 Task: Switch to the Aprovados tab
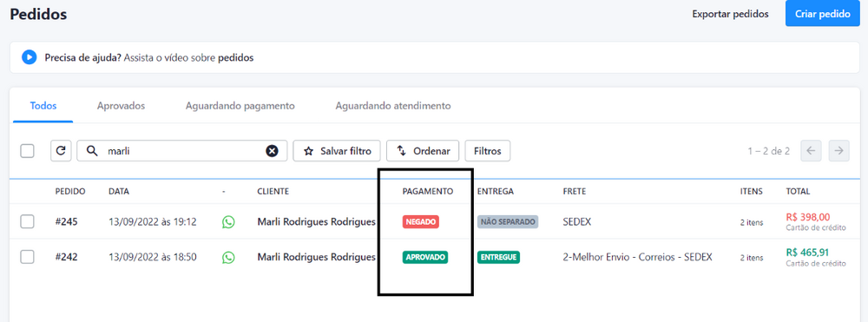121,106
